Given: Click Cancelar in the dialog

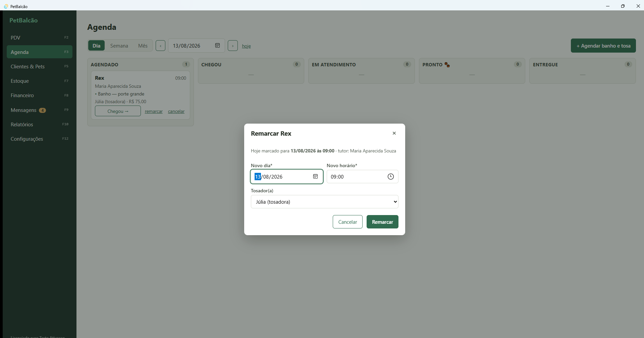Looking at the screenshot, I should click(347, 222).
